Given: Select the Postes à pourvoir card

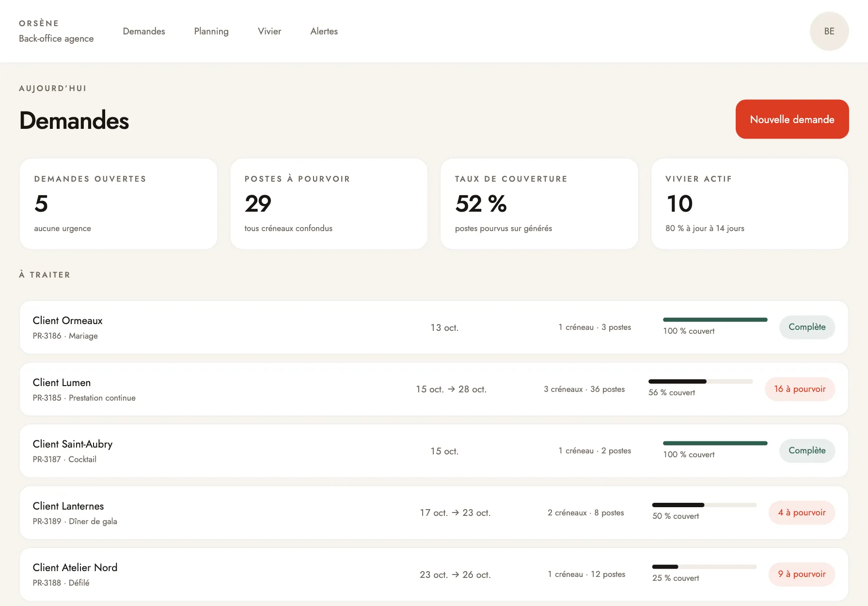Looking at the screenshot, I should (329, 204).
